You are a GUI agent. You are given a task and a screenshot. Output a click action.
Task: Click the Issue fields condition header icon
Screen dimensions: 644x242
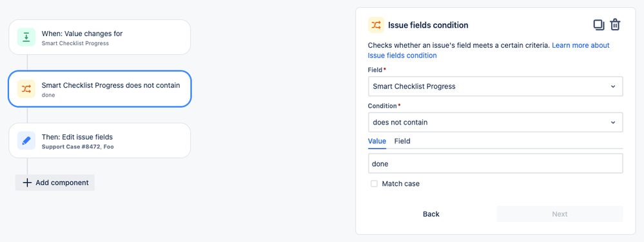tap(376, 25)
